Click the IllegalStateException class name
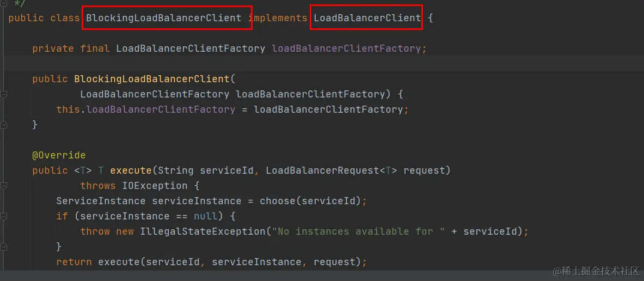Screen dimensions: 644x281 click(x=203, y=231)
